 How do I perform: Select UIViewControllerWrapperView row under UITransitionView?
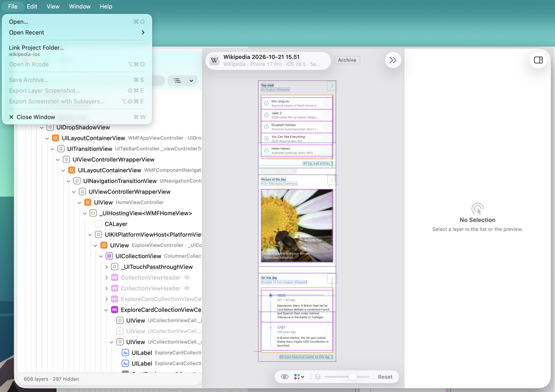pos(109,160)
